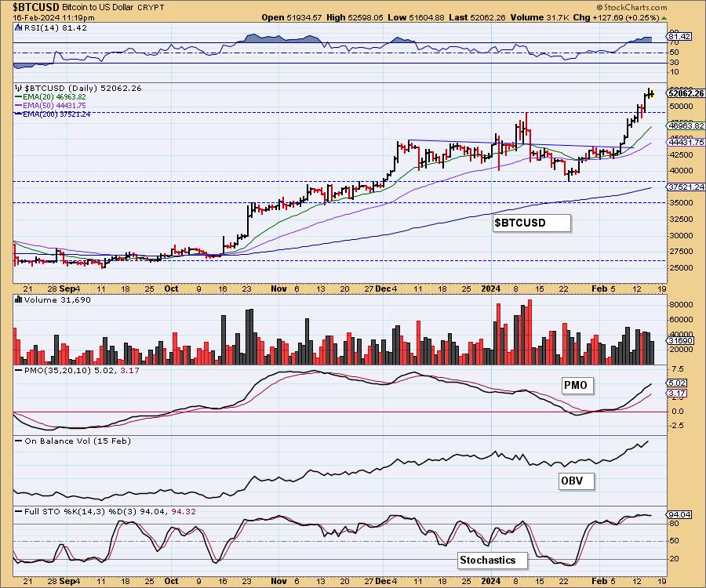Click the RSI(14) 81.42 indicator label
Screen dimensions: 706x588
[x=55, y=28]
